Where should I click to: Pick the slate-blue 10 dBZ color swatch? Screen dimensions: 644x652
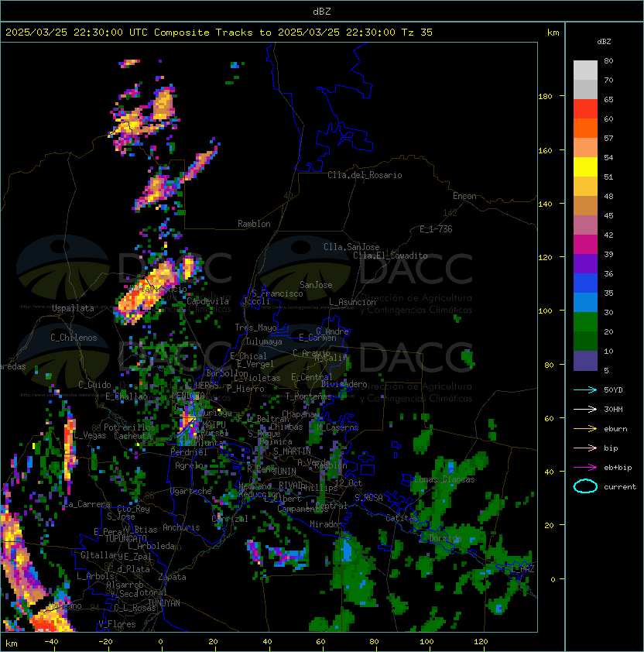[585, 361]
